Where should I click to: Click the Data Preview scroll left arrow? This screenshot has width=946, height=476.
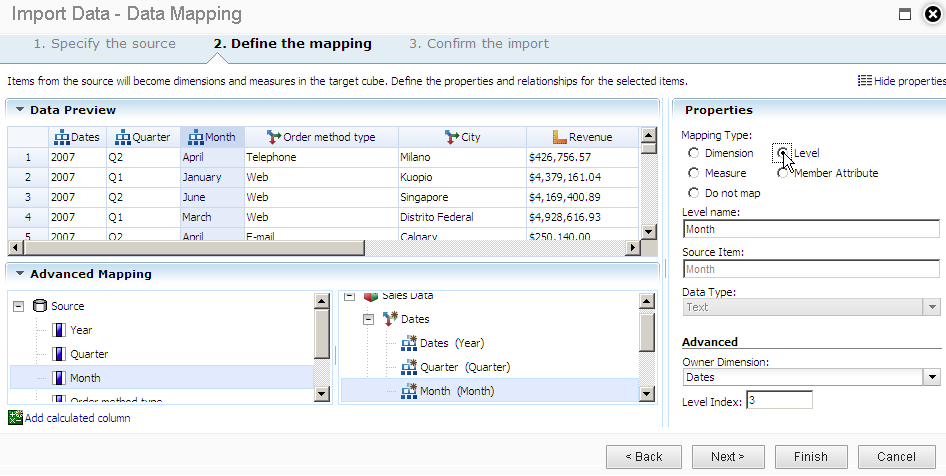tap(16, 247)
